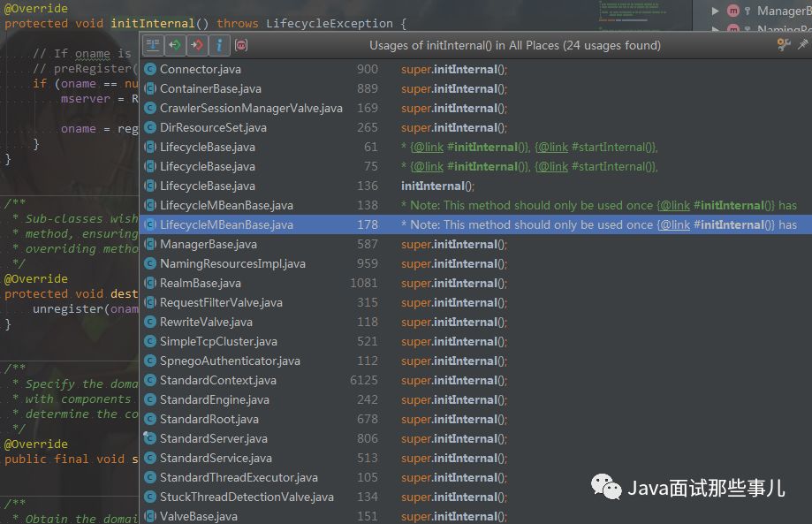
Task: Click the class icon beside StandardServer.java
Action: click(x=150, y=438)
